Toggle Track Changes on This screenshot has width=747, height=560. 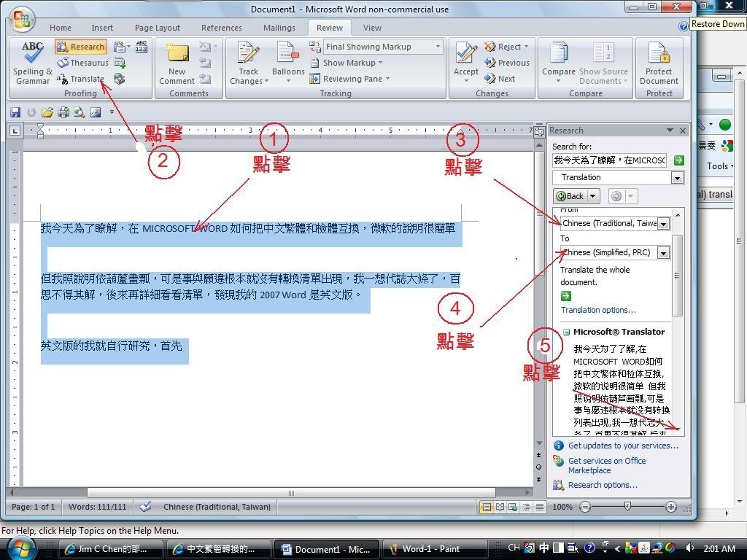(248, 63)
